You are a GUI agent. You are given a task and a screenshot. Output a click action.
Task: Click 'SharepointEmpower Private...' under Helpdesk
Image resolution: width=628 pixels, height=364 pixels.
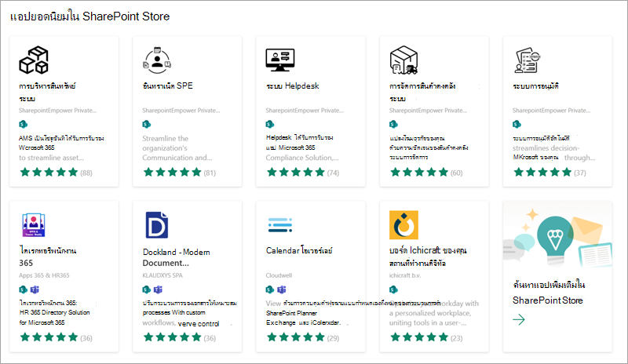[305, 111]
